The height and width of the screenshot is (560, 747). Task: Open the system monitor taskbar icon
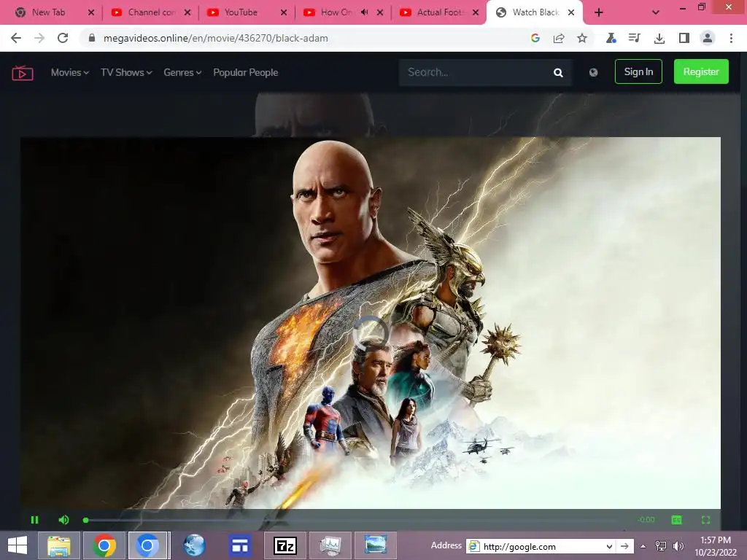pyautogui.click(x=330, y=545)
